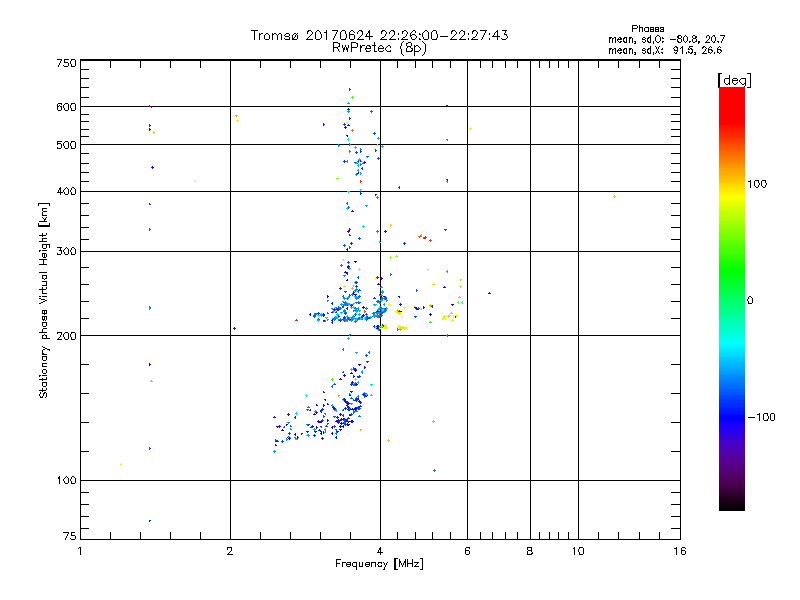The width and height of the screenshot is (800, 600).
Task: Click the plot title 'Tromsø 20170624 22:26:00-22:27:43'
Action: (x=379, y=35)
